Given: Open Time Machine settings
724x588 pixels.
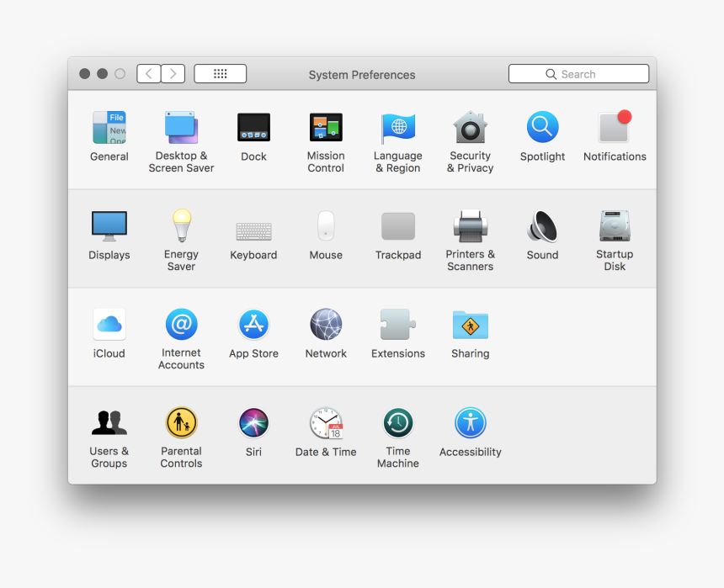Looking at the screenshot, I should click(x=397, y=423).
